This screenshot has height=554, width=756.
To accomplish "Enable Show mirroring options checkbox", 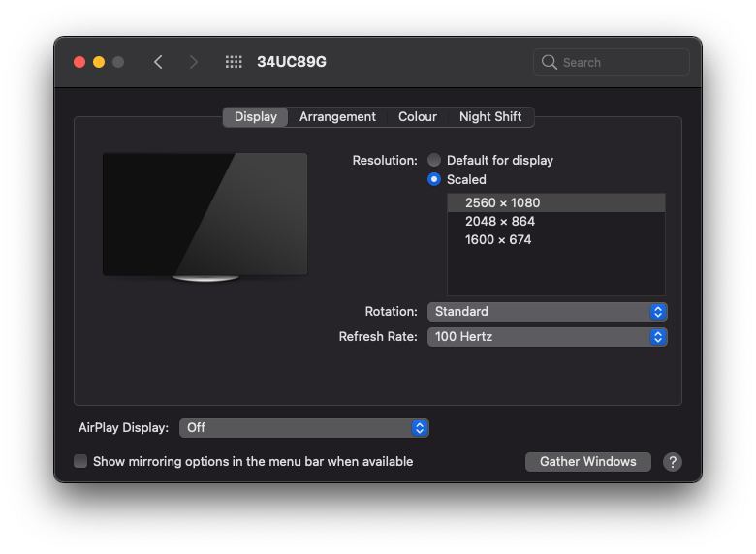I will (80, 462).
